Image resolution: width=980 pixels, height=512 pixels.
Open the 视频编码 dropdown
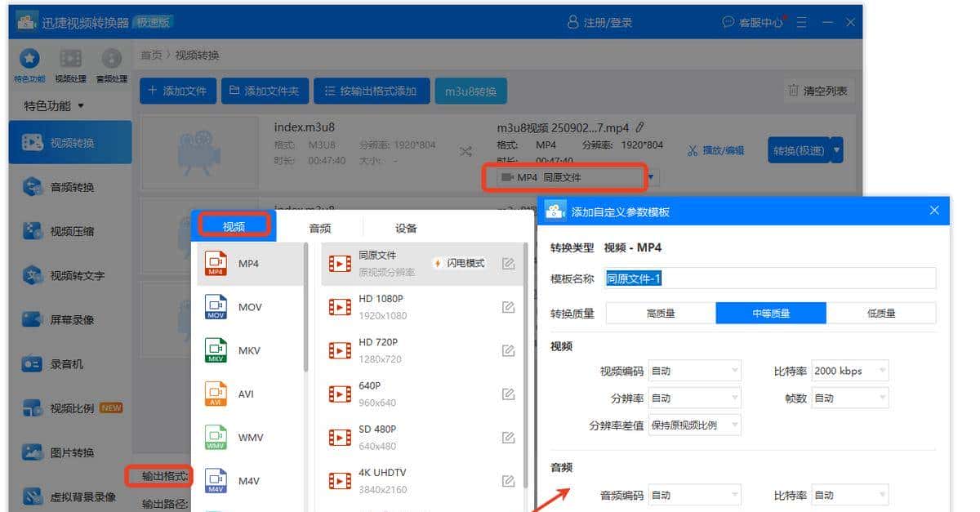click(694, 371)
